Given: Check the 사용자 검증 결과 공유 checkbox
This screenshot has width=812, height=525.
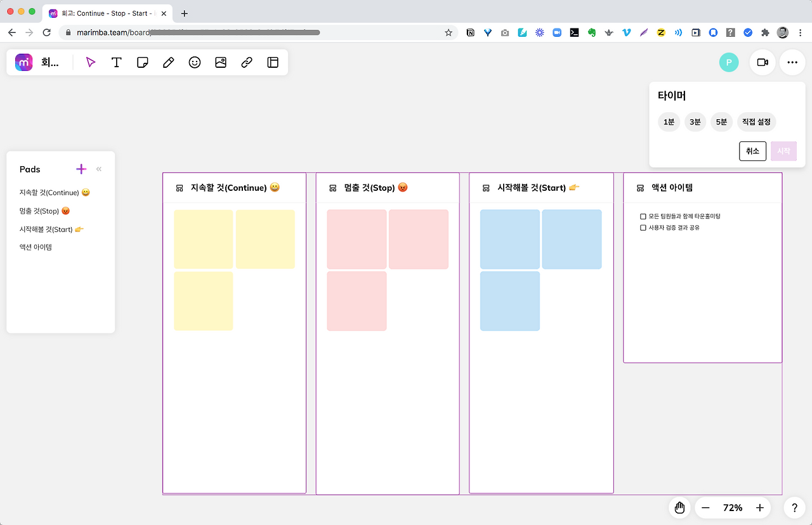Looking at the screenshot, I should coord(643,228).
